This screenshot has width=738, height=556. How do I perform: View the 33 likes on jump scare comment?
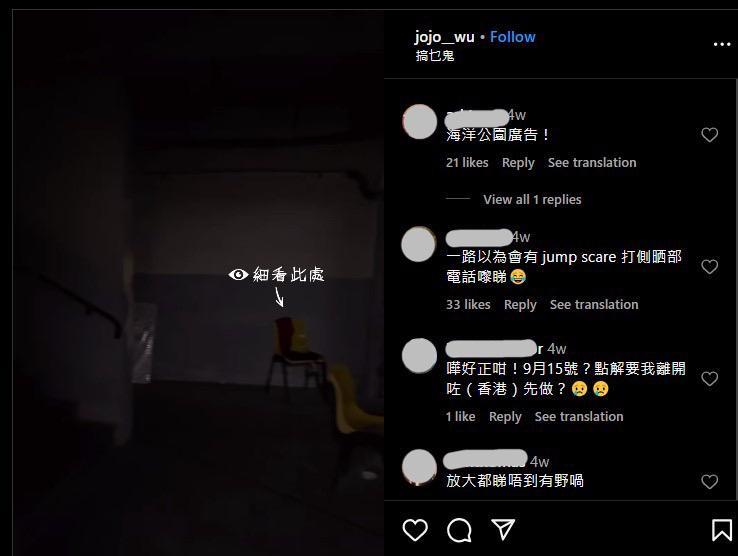point(468,305)
